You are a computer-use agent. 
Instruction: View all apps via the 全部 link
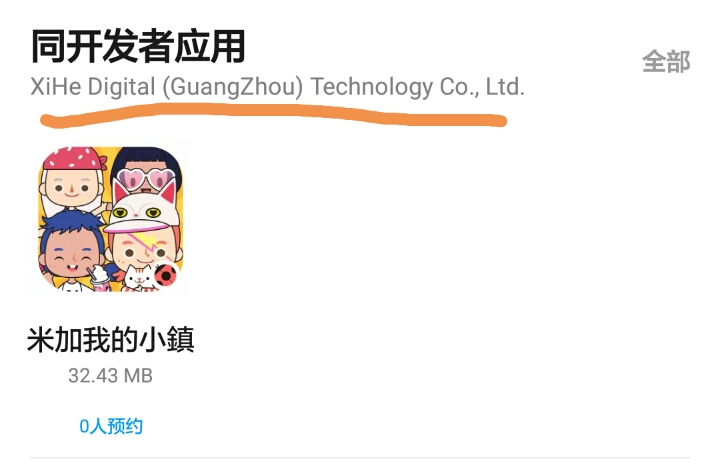tap(666, 62)
